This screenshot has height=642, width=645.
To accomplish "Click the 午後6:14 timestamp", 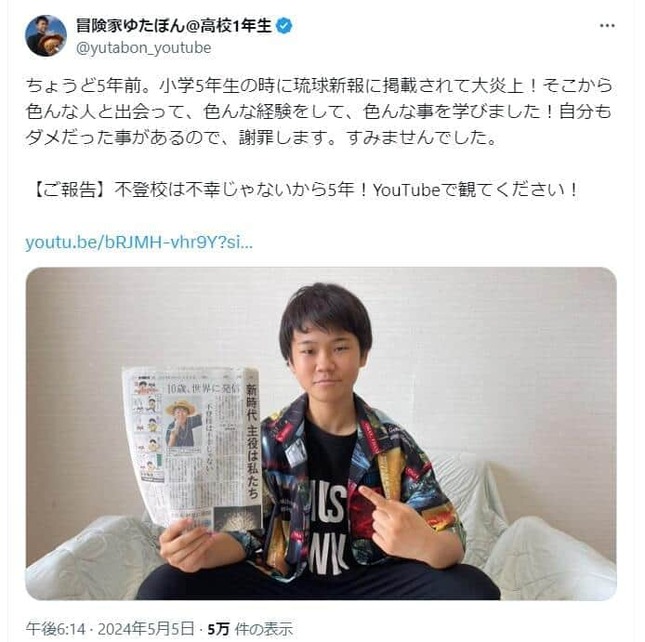I will 56,629.
